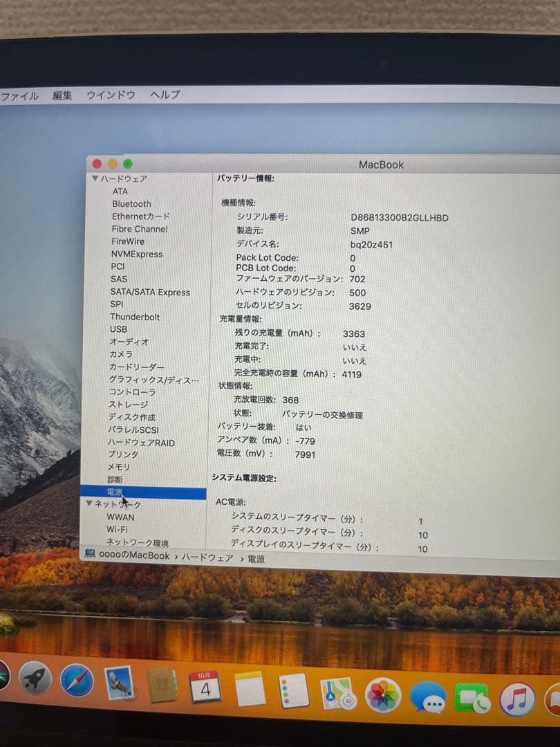The height and width of the screenshot is (747, 560).
Task: Click green zoom button of MacBook window
Action: [x=128, y=164]
